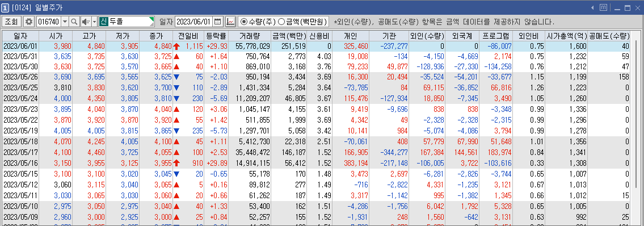Click the 고가 column header
The height and width of the screenshot is (226, 644).
[89, 36]
